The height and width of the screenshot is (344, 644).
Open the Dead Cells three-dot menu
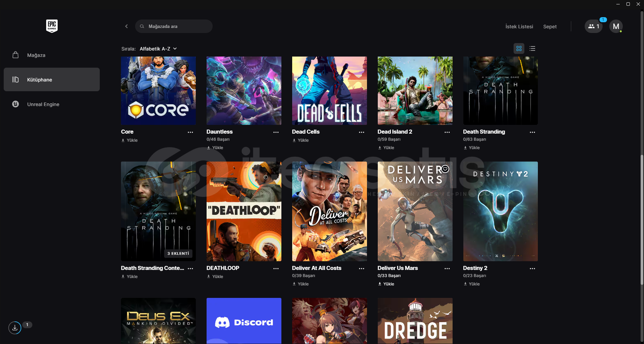[362, 132]
